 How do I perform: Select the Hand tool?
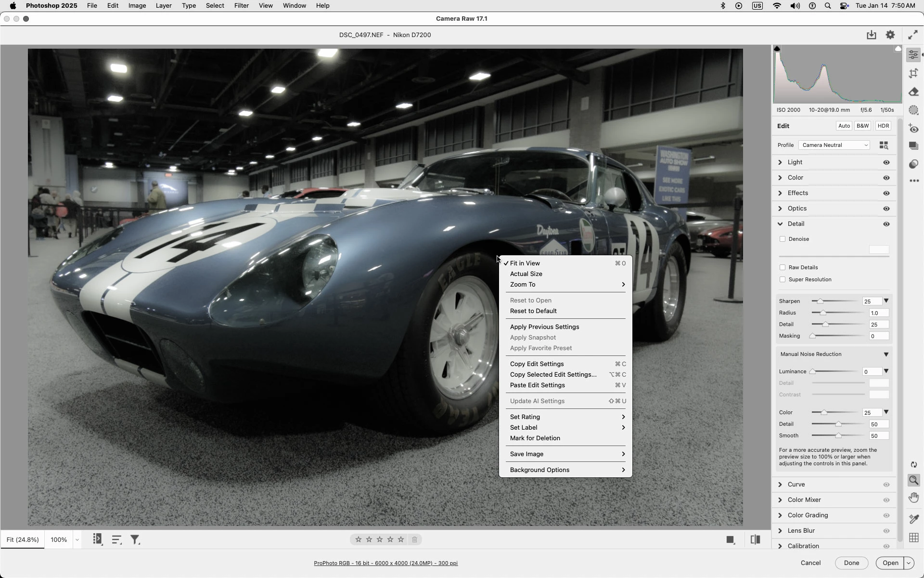913,498
